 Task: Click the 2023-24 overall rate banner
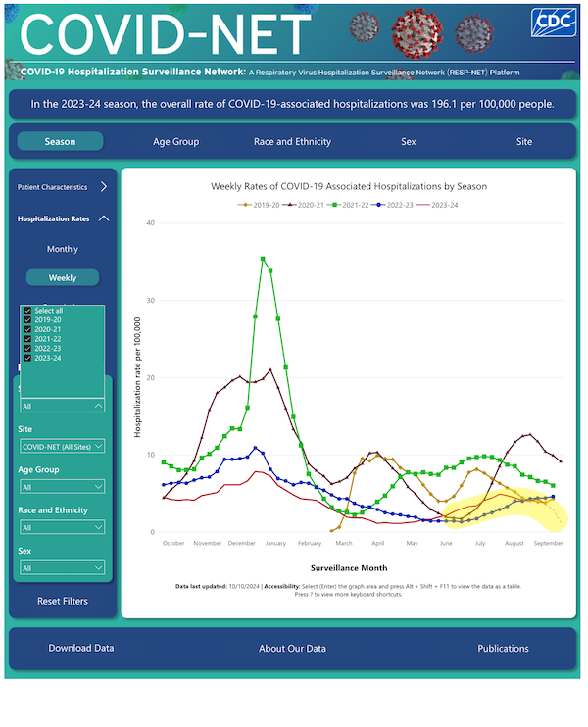(292, 104)
